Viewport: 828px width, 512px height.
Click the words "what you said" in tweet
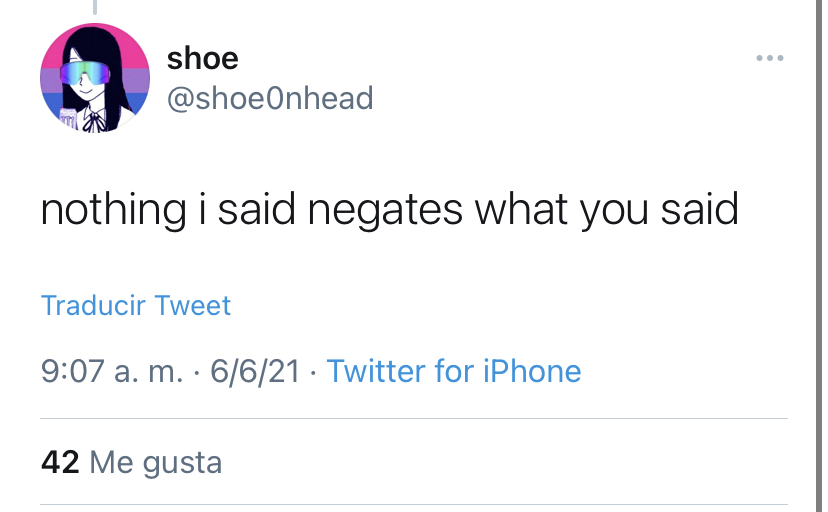(606, 210)
